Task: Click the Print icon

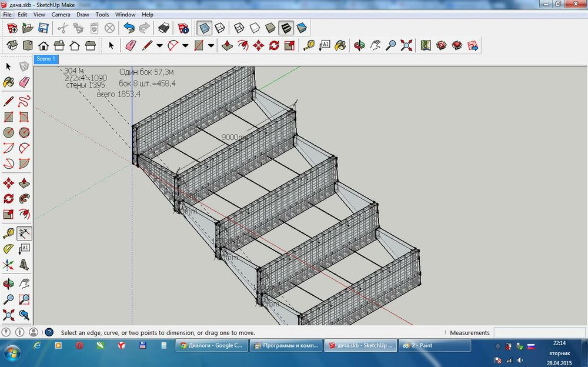Action: point(164,28)
